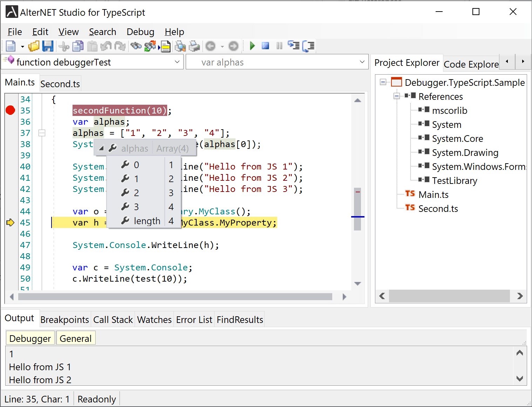
Task: Collapse the Debugger.TypeScript.Sample project node
Action: pos(383,82)
